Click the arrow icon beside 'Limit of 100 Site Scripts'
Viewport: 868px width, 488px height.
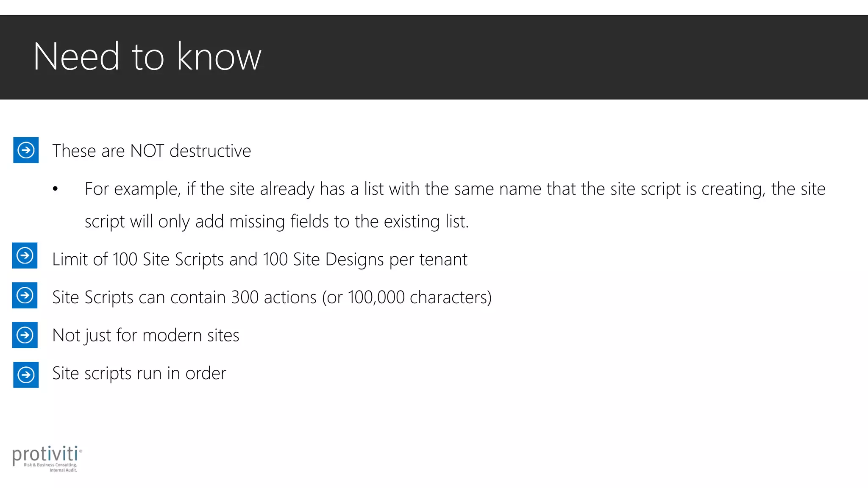tap(25, 255)
